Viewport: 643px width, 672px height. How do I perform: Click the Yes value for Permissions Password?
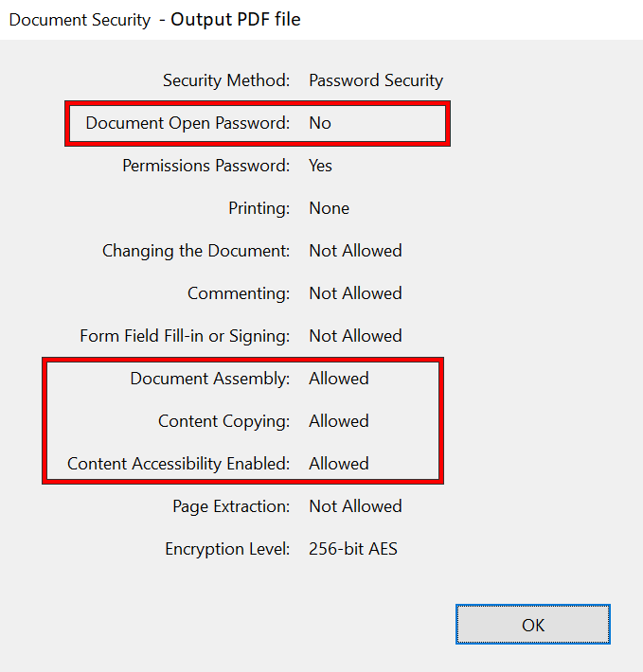321,166
